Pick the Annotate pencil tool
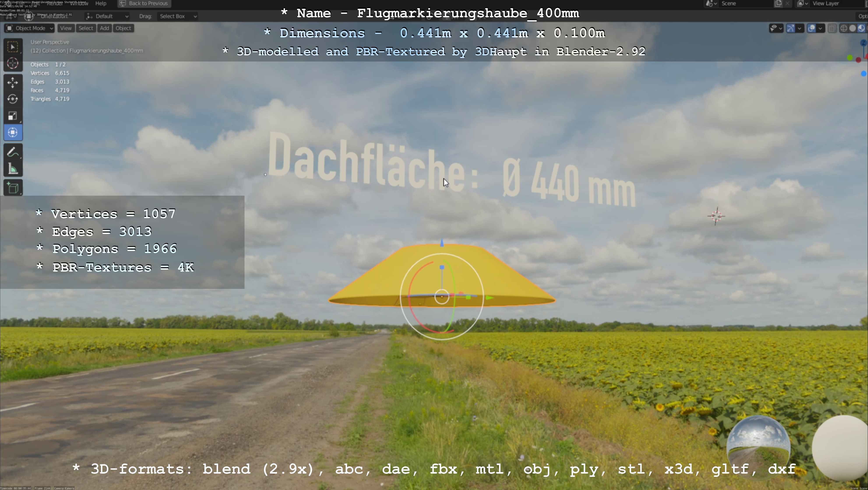Viewport: 868px width, 490px height. pos(13,152)
